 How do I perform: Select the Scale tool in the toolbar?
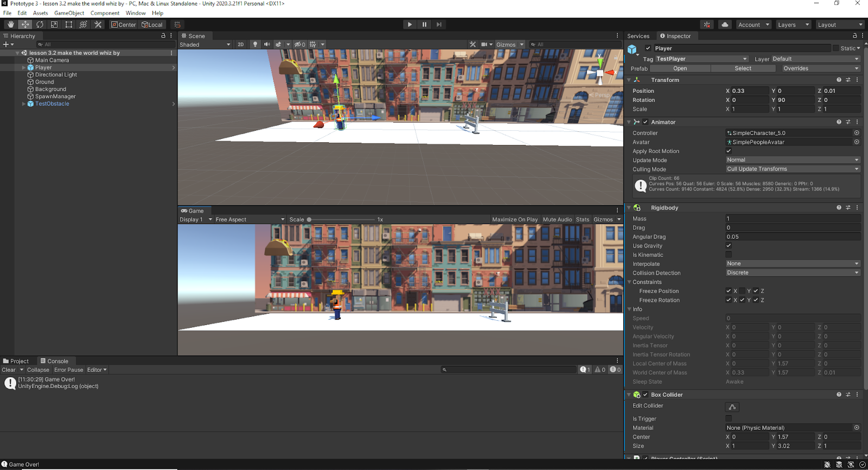coord(54,24)
